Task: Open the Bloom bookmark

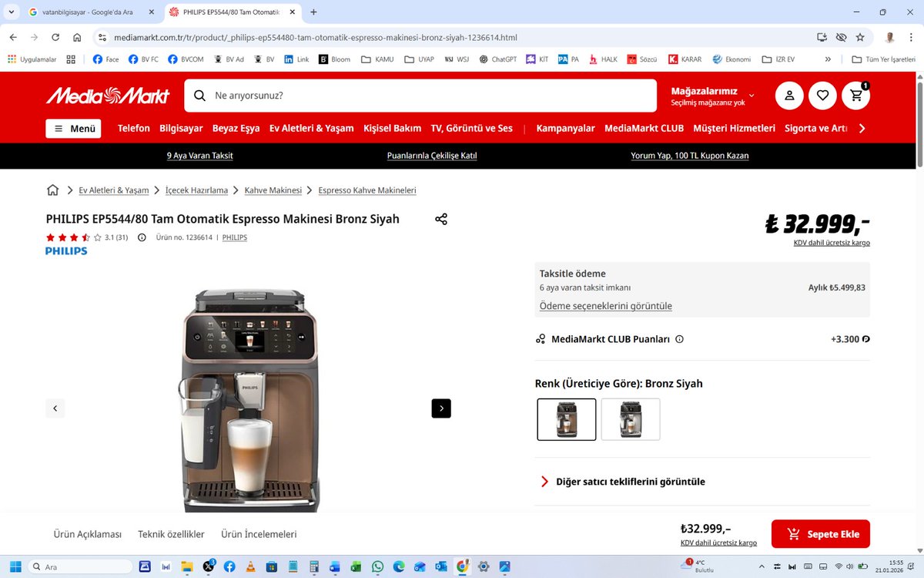Action: (334, 59)
